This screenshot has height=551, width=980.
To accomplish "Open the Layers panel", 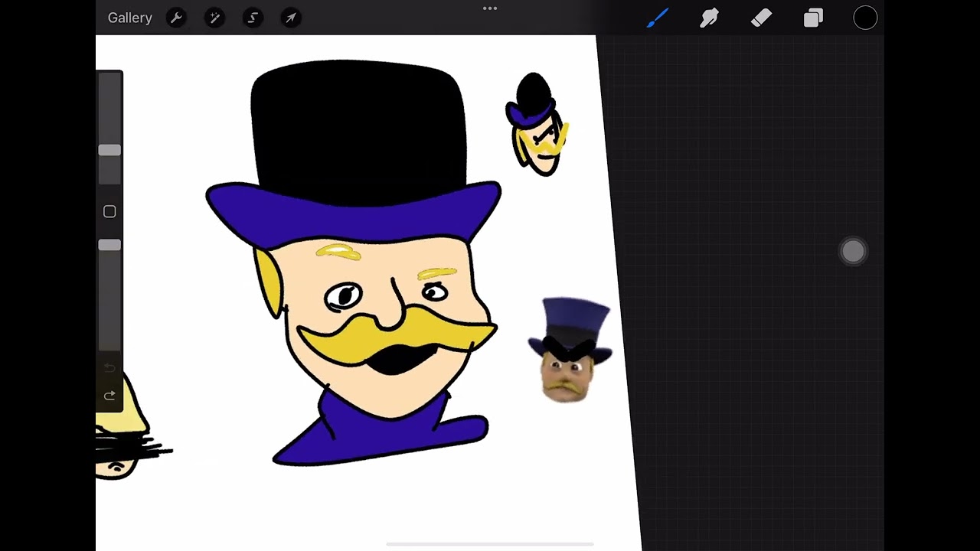I will click(813, 18).
